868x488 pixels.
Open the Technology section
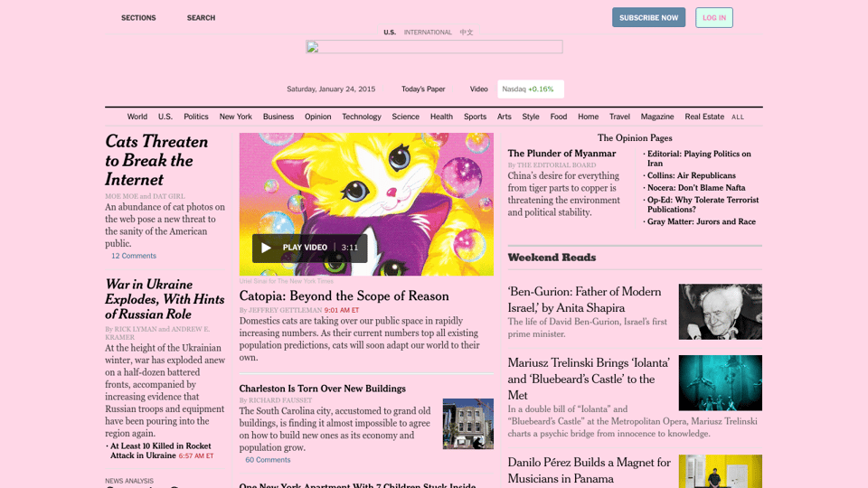[361, 117]
